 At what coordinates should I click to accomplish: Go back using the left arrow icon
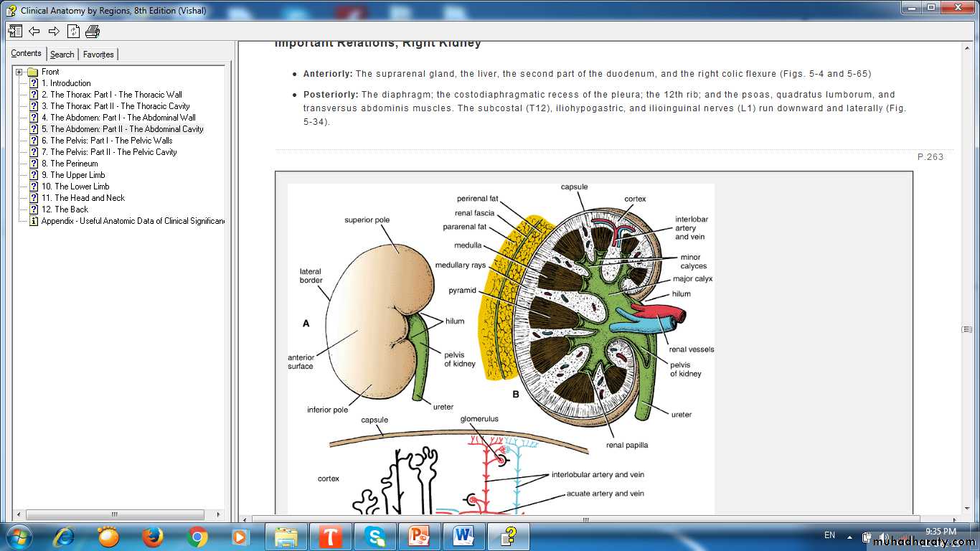pos(34,31)
